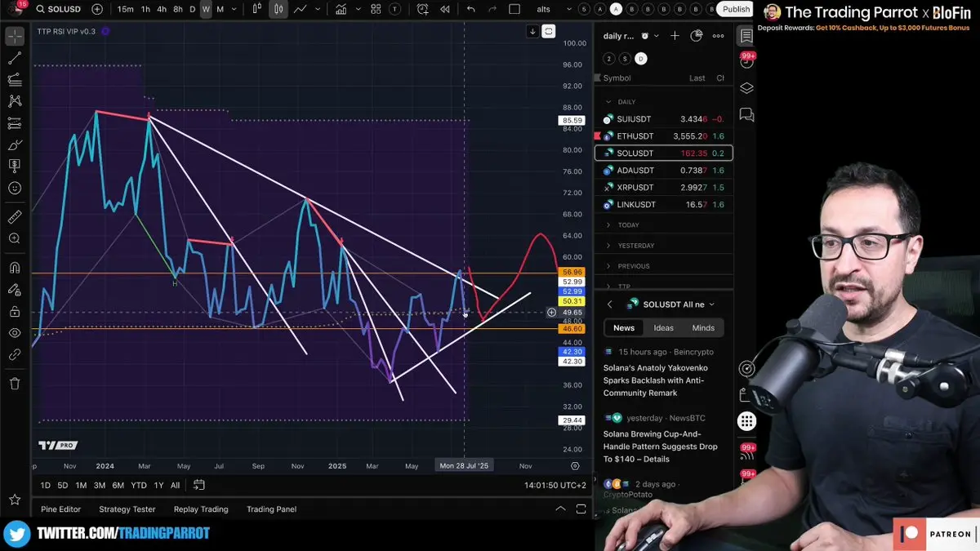
Task: Activate the zoom in tool
Action: click(15, 238)
